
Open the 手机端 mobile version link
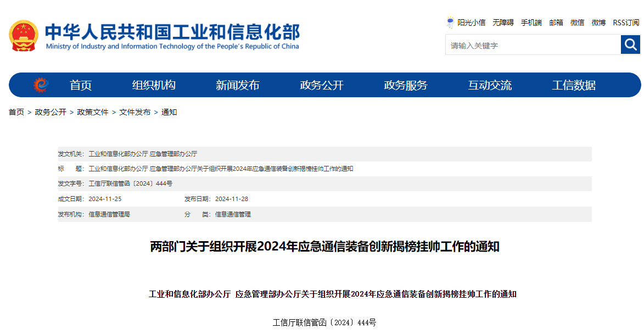point(531,23)
